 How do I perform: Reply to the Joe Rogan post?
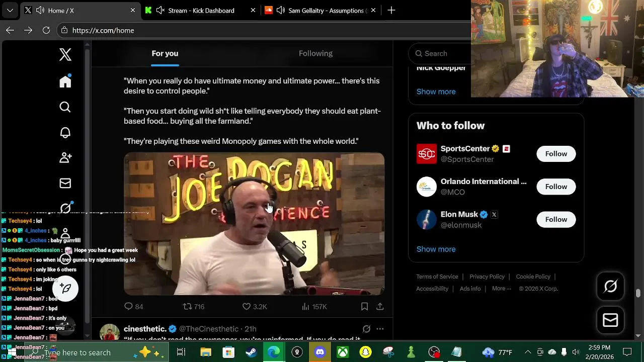[134, 306]
